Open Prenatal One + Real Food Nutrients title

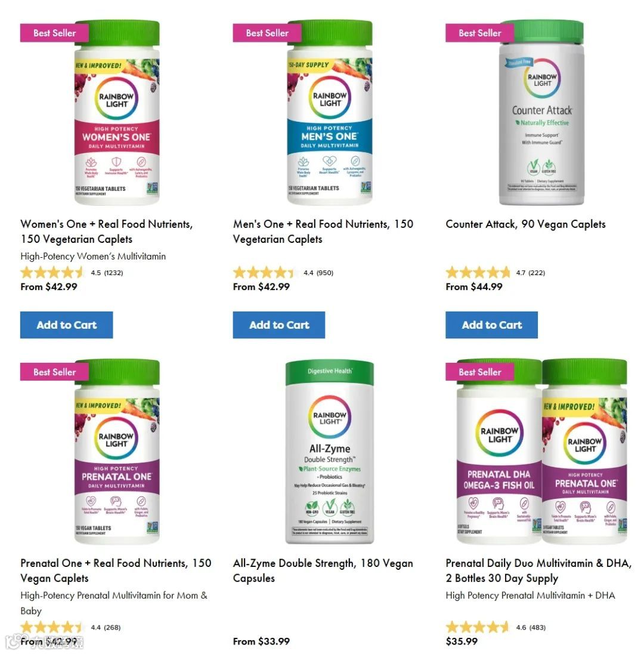pos(116,570)
